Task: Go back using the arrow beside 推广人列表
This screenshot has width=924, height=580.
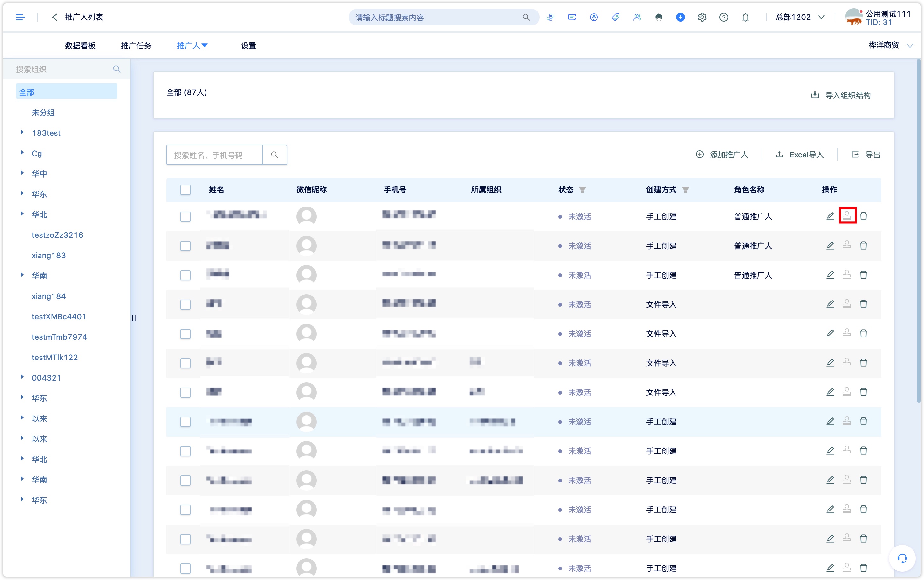Action: pyautogui.click(x=54, y=17)
